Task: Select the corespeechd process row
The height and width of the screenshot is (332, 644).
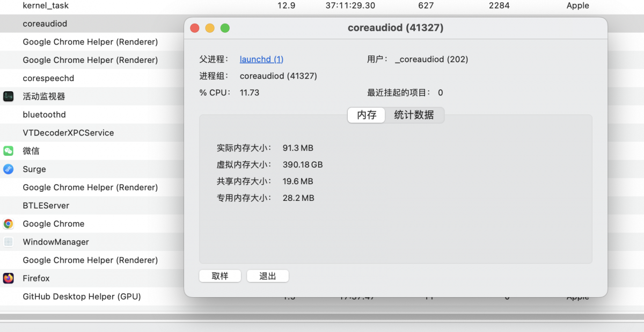Action: click(48, 78)
